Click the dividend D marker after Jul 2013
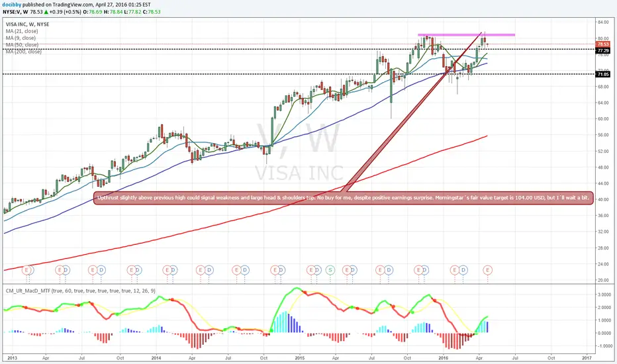Screen dimensions: 617x364 [x=101, y=270]
